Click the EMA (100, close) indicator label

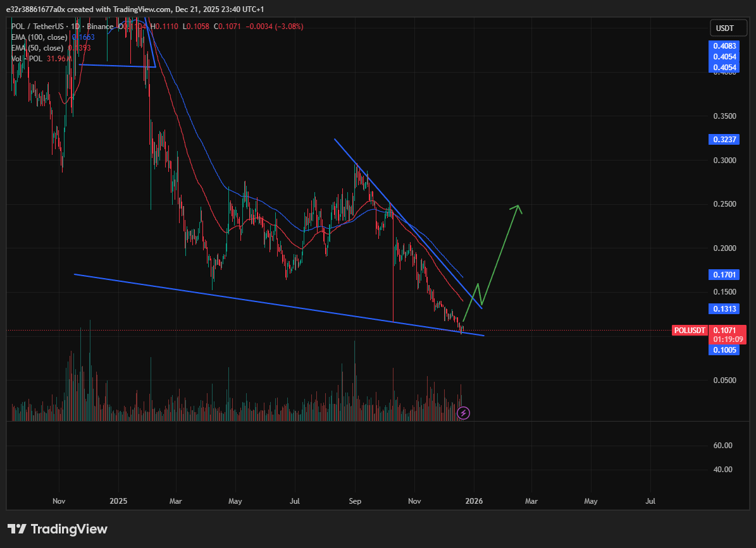[39, 37]
